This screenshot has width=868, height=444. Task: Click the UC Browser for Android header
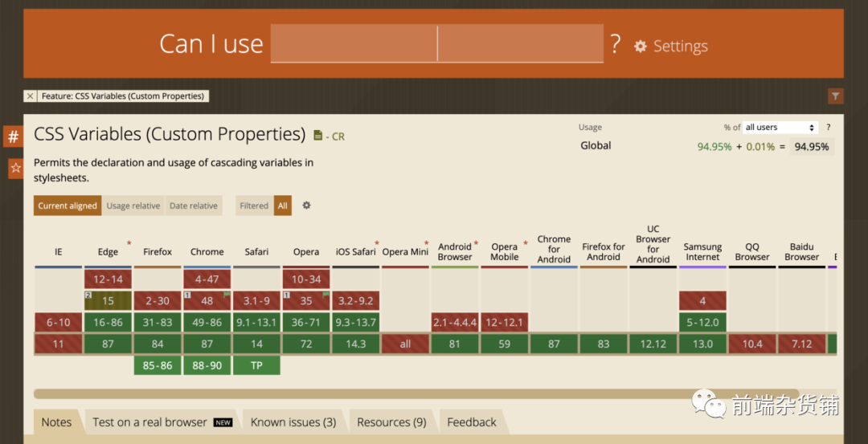click(x=653, y=244)
